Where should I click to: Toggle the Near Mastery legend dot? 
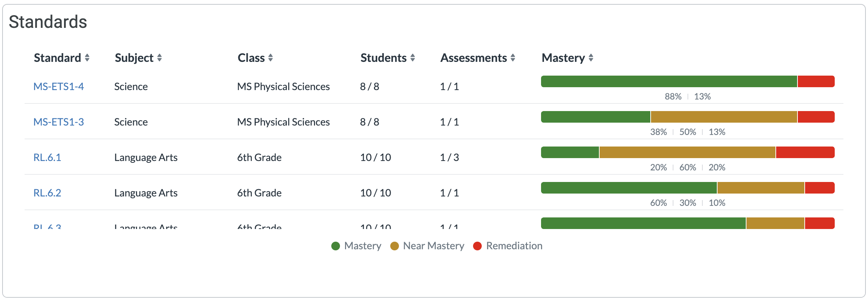click(x=395, y=246)
